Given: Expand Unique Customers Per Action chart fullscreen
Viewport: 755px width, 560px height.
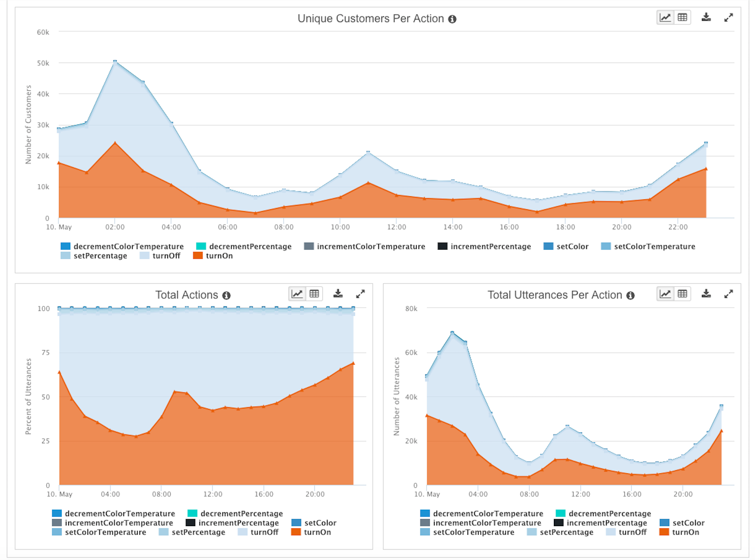Looking at the screenshot, I should (x=729, y=17).
